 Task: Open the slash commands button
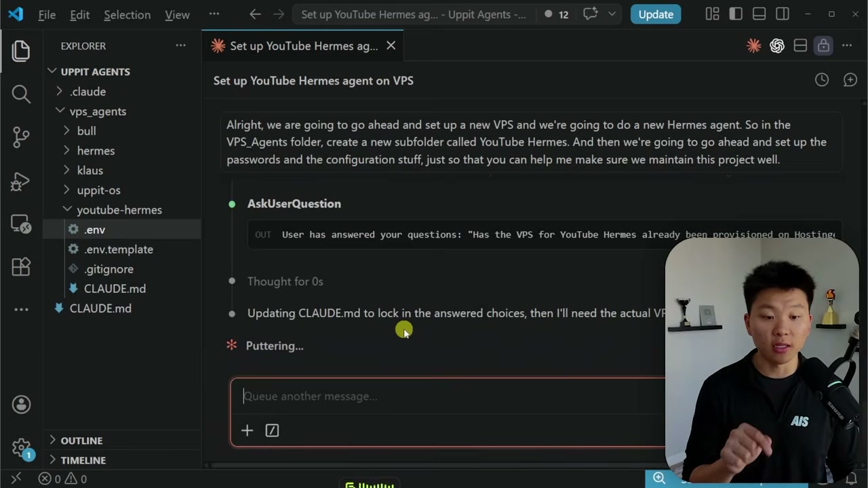[272, 430]
